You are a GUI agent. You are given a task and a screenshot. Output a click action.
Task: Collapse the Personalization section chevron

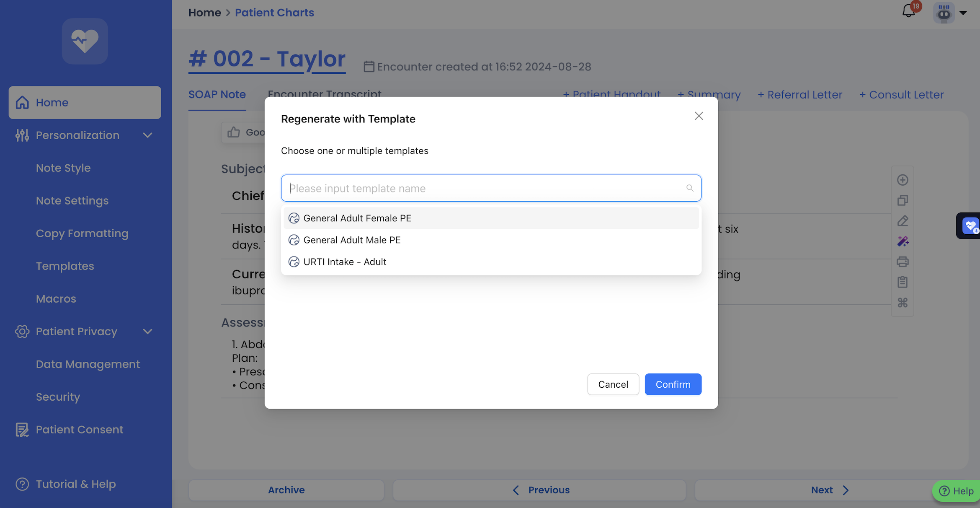(147, 135)
